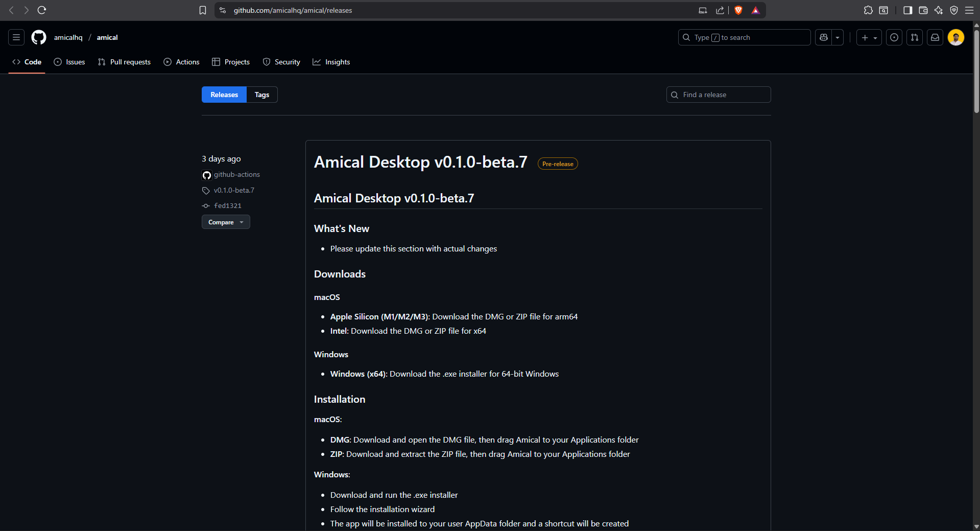Click the Find a release search field
Screen dimensions: 980x531
(718, 95)
